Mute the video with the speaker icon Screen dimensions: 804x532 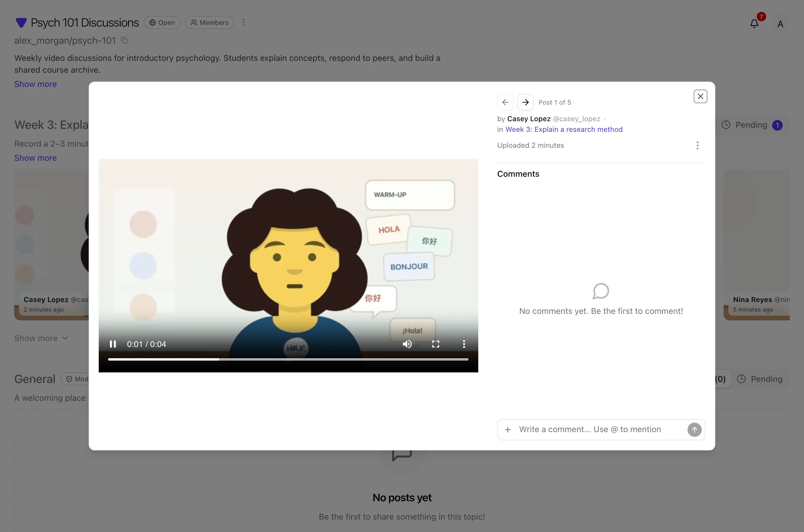point(407,344)
